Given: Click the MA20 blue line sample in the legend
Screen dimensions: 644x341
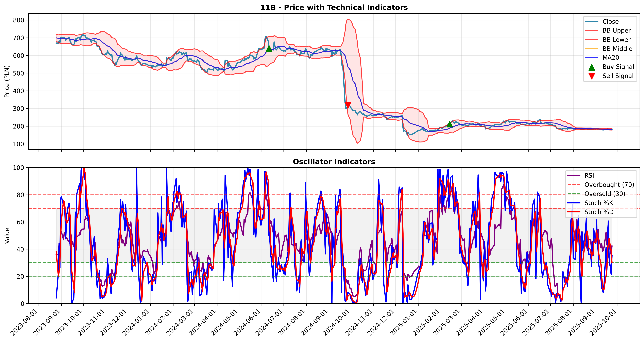Looking at the screenshot, I should [592, 58].
